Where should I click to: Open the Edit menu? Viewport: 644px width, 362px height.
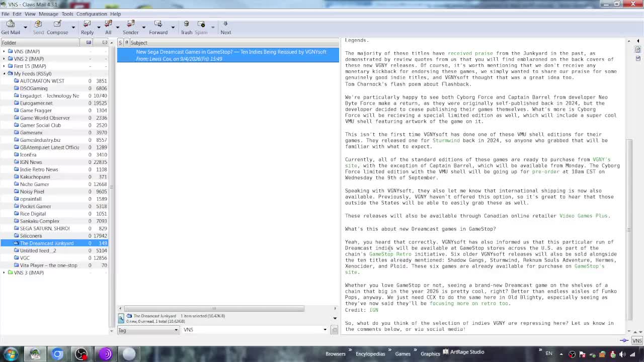(17, 14)
